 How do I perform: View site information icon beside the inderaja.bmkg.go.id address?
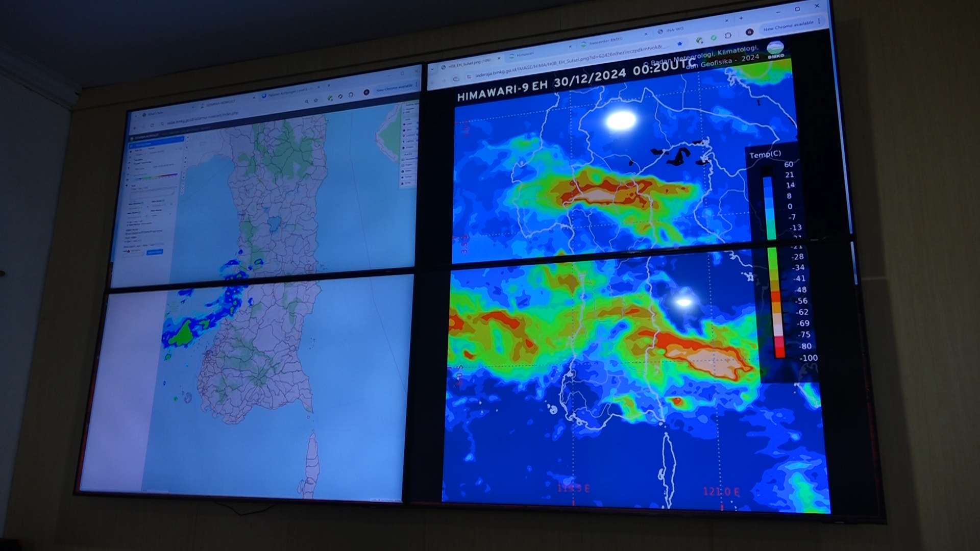[469, 77]
